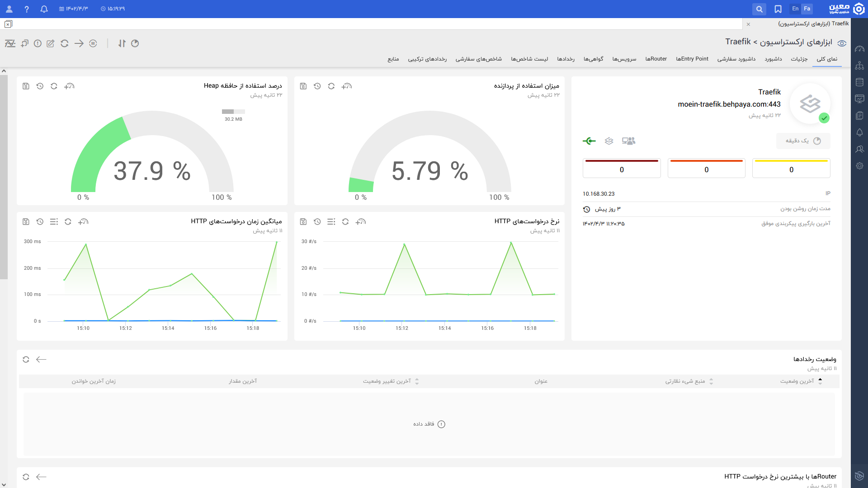Open the سرویس‌ها tab
The image size is (868, 488).
tap(624, 59)
